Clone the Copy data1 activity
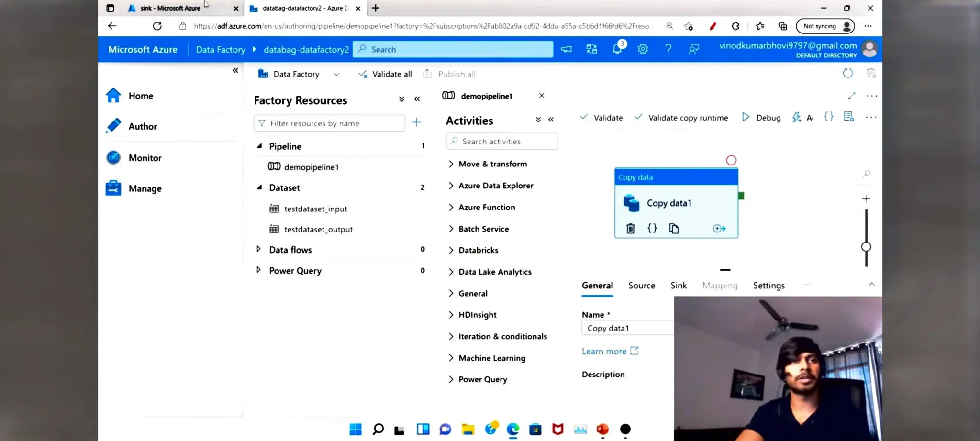This screenshot has width=980, height=441. click(x=674, y=229)
